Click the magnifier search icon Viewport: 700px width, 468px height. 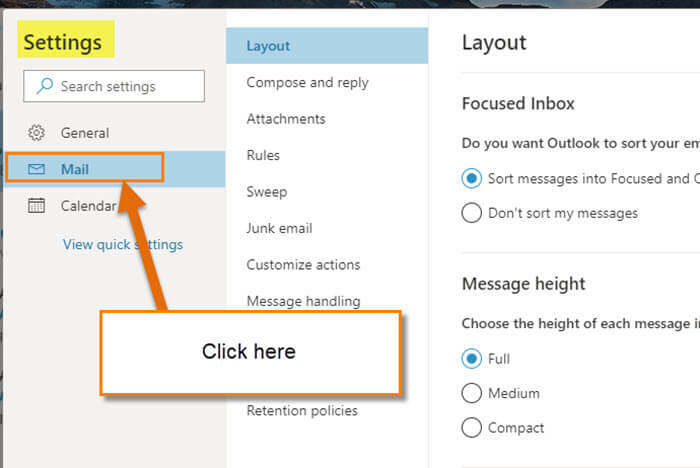[45, 86]
